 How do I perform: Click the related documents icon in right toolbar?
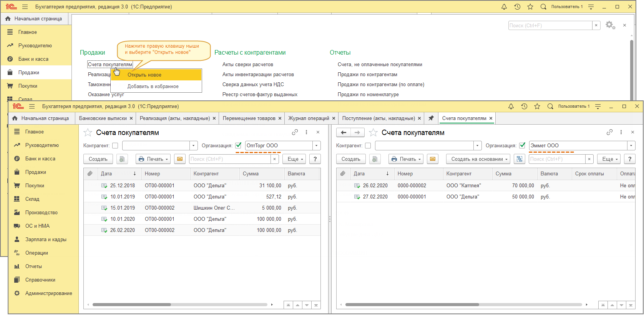(520, 159)
